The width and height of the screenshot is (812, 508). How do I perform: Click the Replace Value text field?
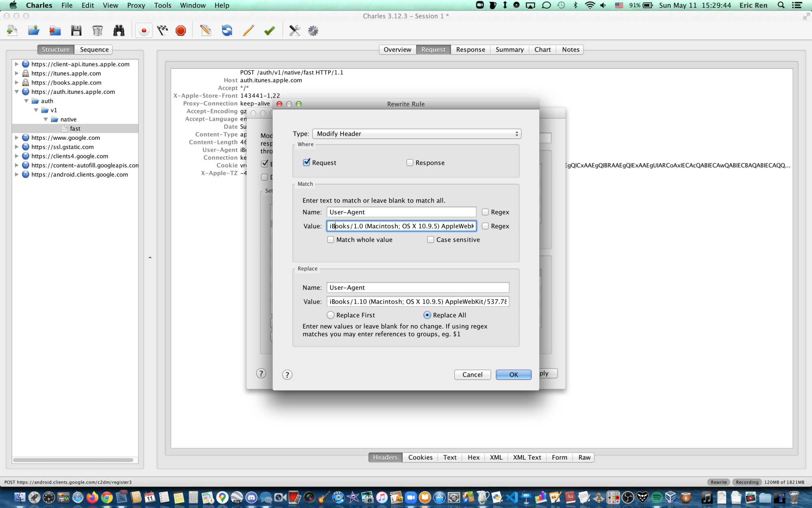tap(417, 302)
